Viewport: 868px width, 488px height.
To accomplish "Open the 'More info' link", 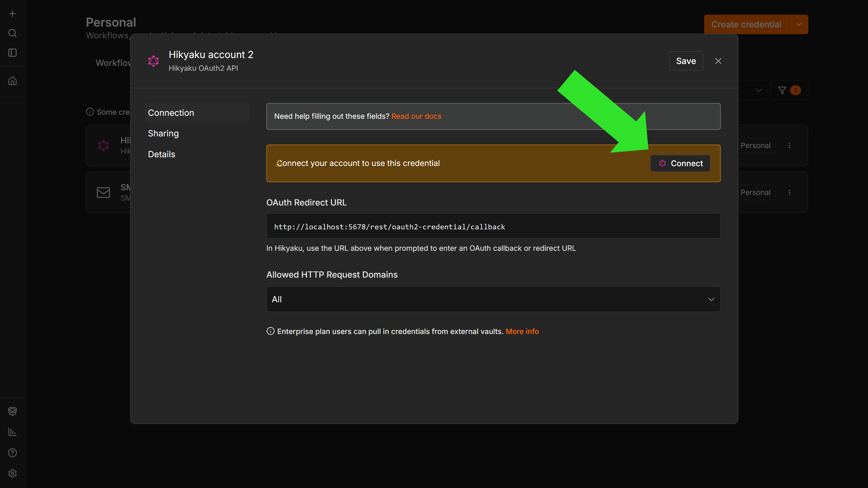I will 522,331.
